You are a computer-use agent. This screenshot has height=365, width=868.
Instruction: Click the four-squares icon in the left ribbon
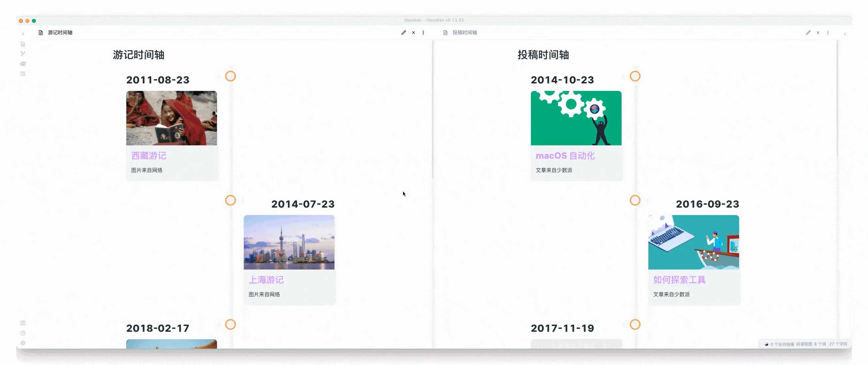23,74
